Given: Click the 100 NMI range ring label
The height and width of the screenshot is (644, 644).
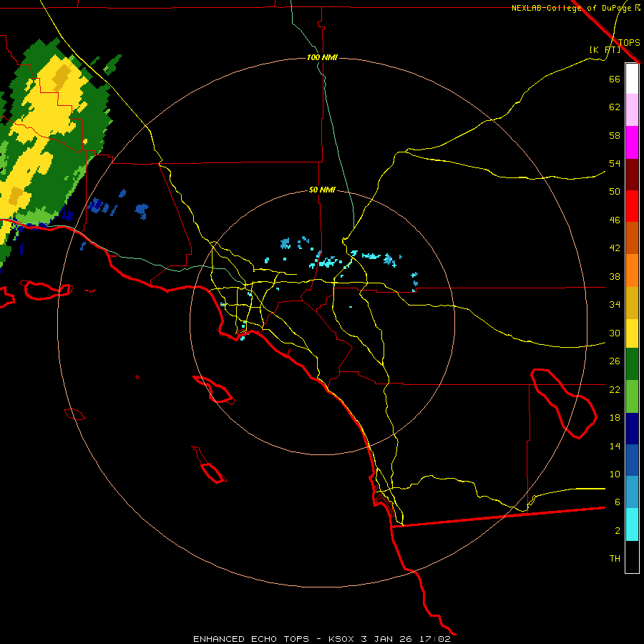Looking at the screenshot, I should click(322, 57).
